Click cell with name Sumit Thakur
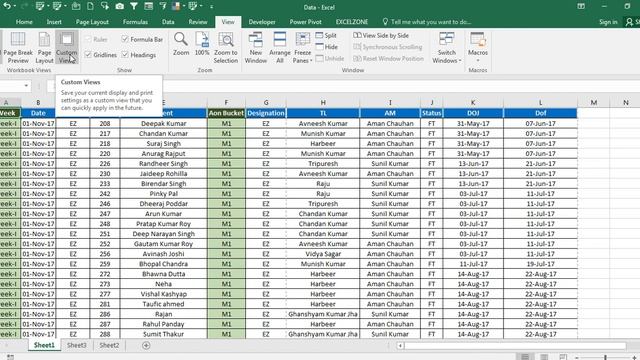This screenshot has width=640, height=360. pyautogui.click(x=163, y=334)
